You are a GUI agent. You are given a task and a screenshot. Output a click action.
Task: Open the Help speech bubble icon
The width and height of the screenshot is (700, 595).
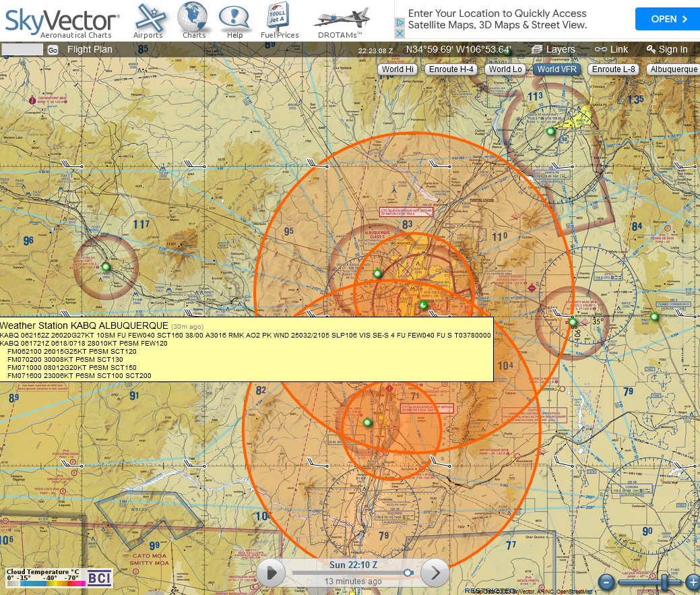click(x=234, y=22)
